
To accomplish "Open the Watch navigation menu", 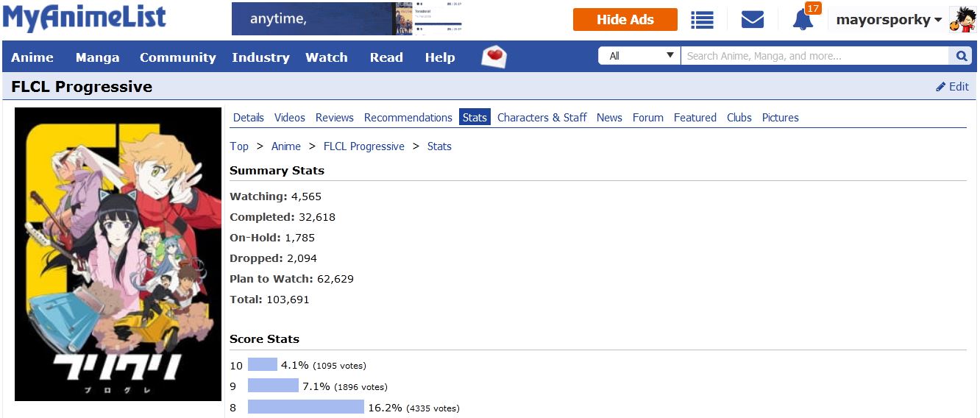I will click(327, 57).
